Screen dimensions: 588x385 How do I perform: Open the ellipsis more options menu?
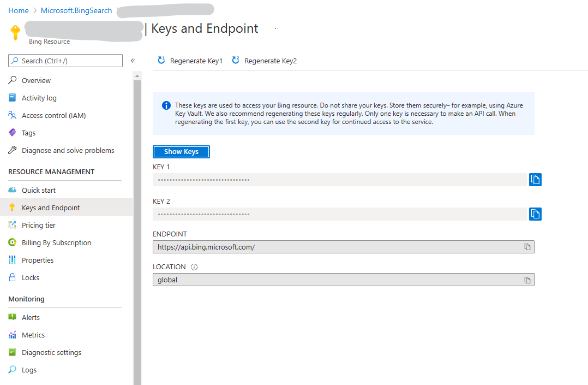(275, 28)
